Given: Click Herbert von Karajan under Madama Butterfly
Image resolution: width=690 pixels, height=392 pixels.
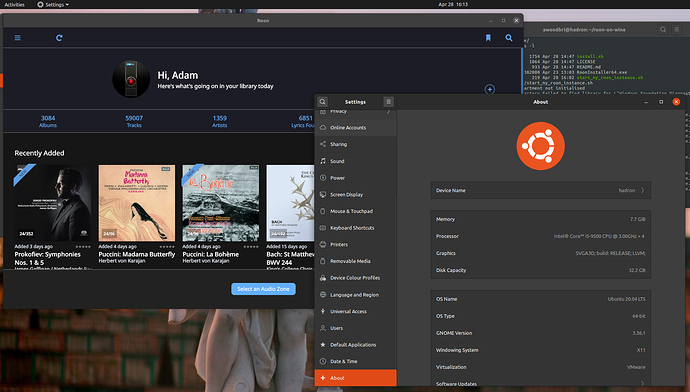Looking at the screenshot, I should click(122, 261).
